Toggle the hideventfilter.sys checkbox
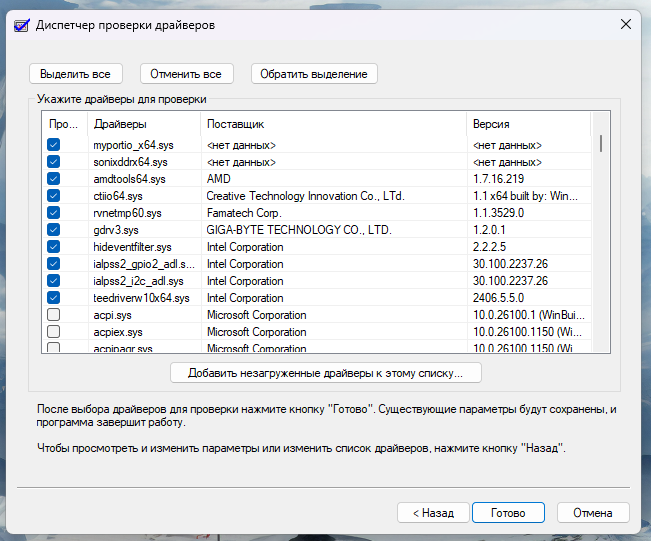 [54, 247]
